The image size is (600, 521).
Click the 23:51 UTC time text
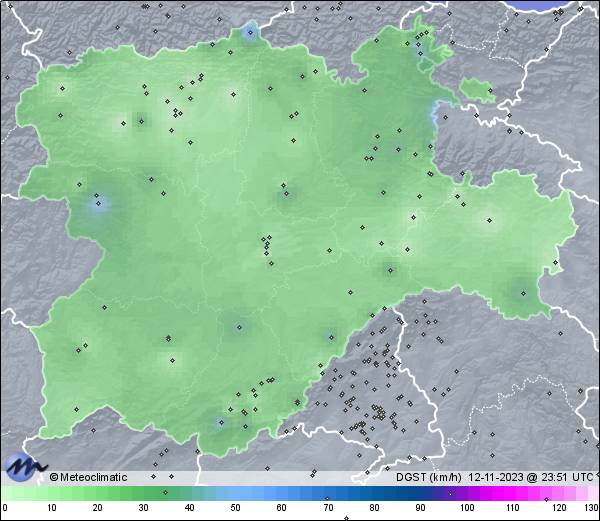click(x=566, y=477)
